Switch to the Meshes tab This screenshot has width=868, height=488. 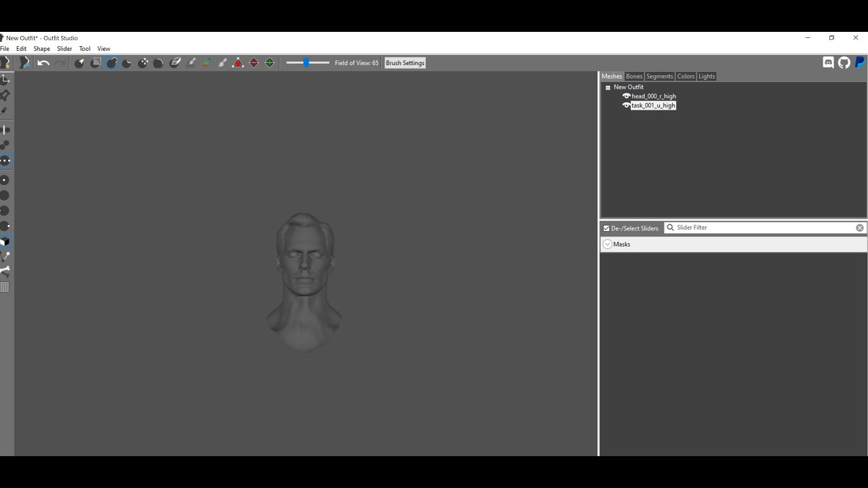612,77
